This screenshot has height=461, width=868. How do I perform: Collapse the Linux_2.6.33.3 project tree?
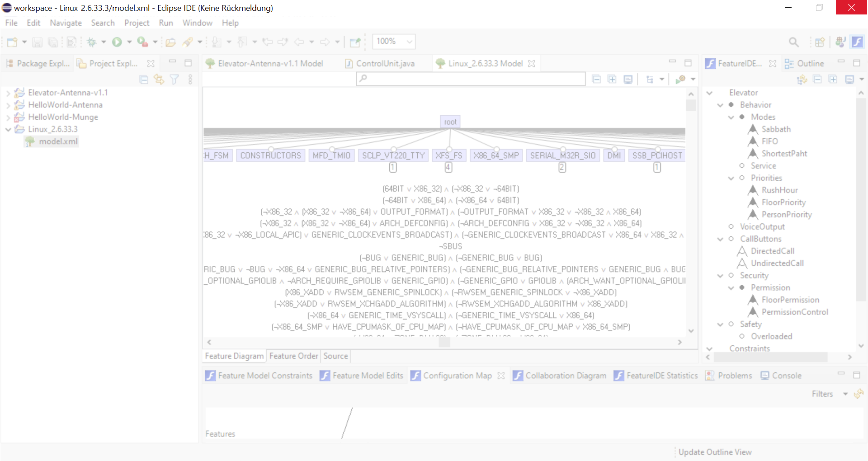click(x=8, y=129)
